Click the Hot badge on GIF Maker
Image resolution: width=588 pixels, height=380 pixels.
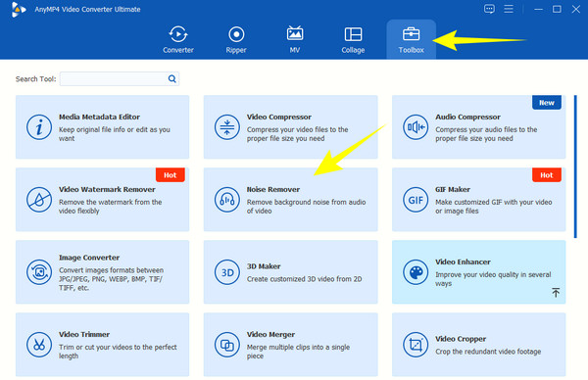[547, 175]
